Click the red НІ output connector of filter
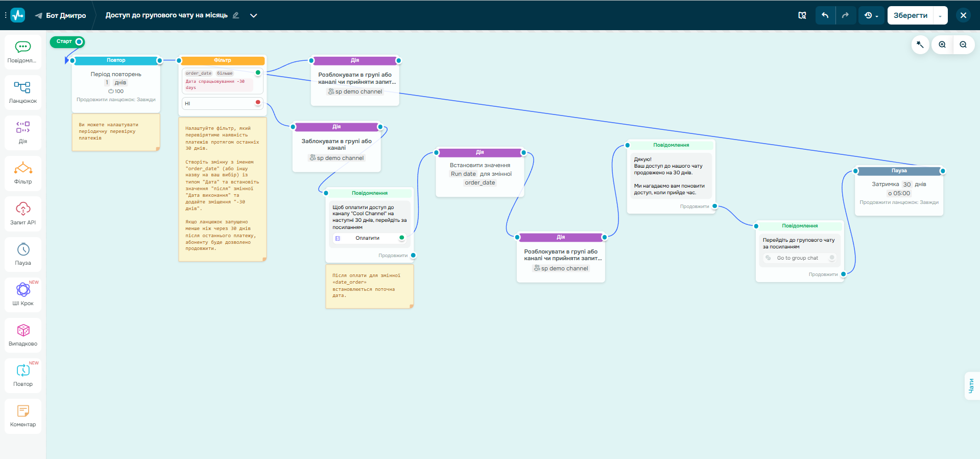This screenshot has width=980, height=459. 258,103
